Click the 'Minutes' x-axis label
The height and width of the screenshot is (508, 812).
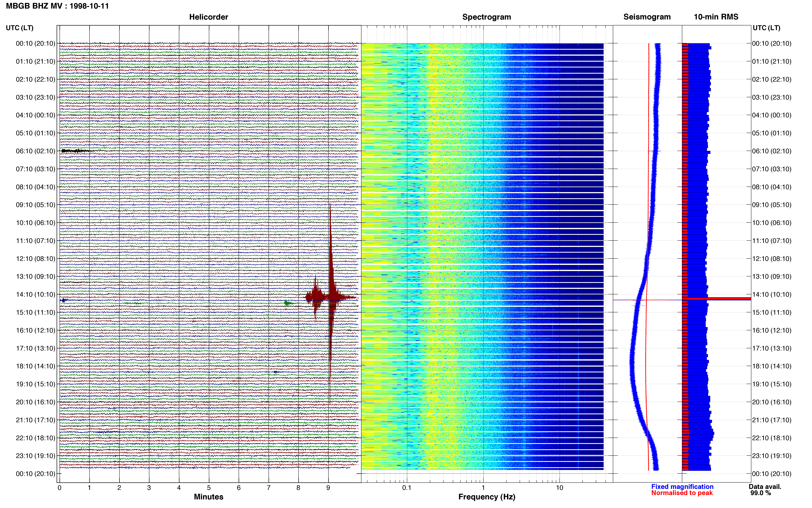pos(209,497)
